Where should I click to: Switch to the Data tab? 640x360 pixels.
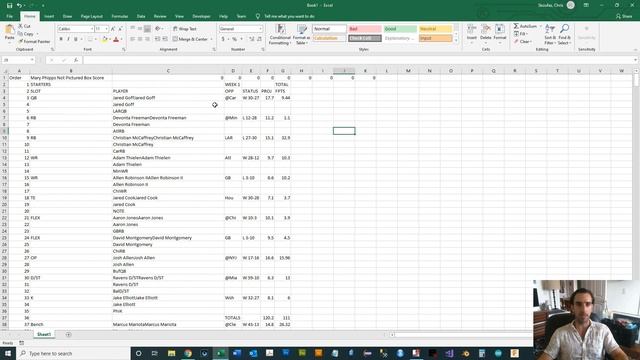pyautogui.click(x=141, y=16)
